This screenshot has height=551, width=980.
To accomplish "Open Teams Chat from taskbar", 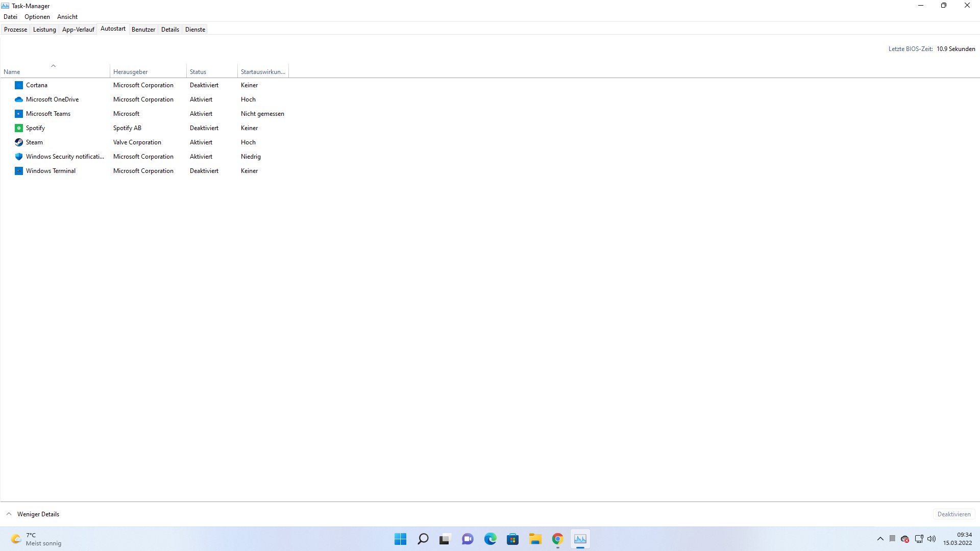I will (x=468, y=539).
